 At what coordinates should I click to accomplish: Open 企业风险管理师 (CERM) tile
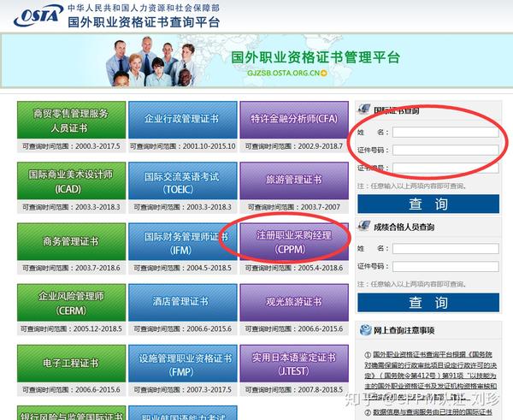pos(71,303)
